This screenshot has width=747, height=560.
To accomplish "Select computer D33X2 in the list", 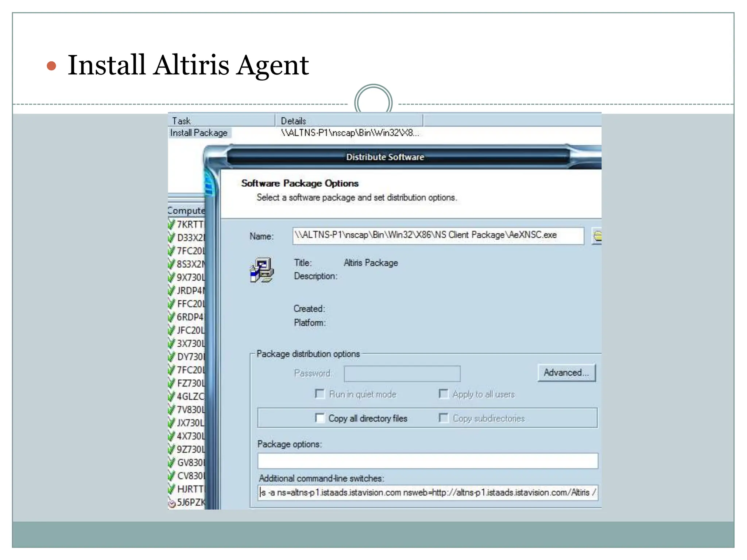I will coord(190,238).
